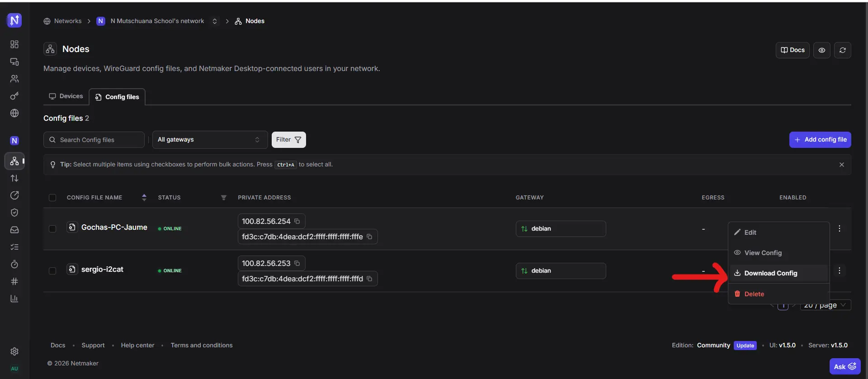Open the Terms and conditions footer link
The width and height of the screenshot is (868, 379).
pyautogui.click(x=202, y=346)
